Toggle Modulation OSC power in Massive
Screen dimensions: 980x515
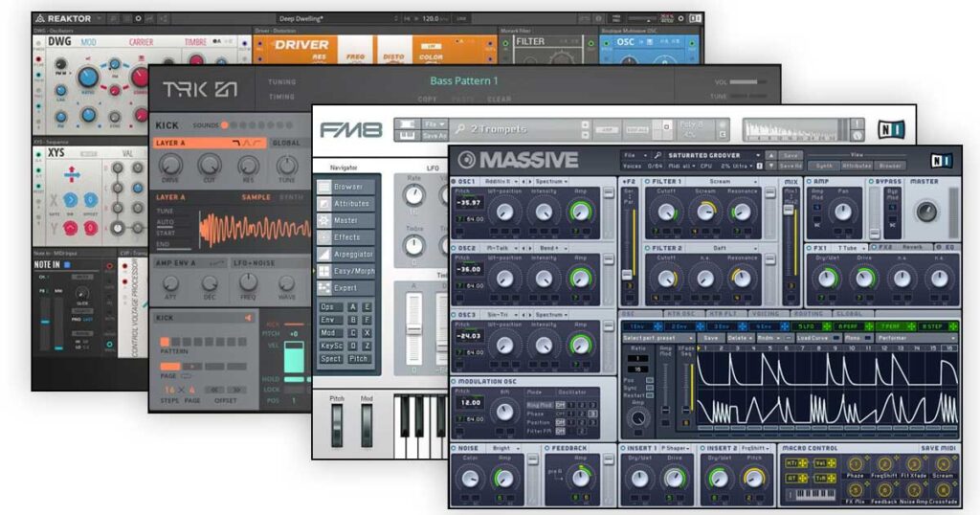coord(454,381)
